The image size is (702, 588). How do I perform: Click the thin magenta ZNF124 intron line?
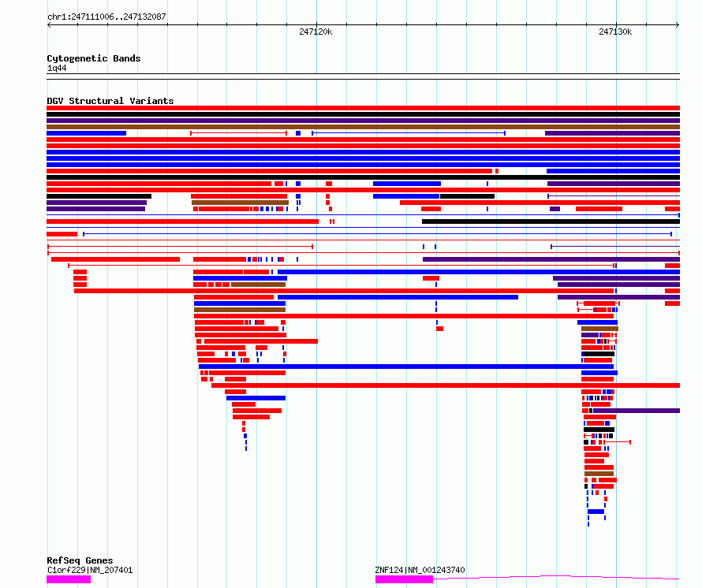pyautogui.click(x=556, y=577)
